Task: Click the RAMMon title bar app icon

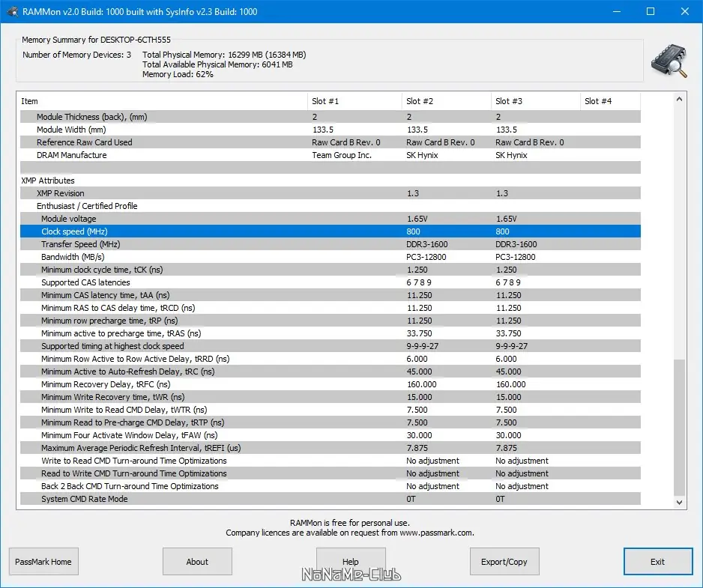Action: [12, 12]
